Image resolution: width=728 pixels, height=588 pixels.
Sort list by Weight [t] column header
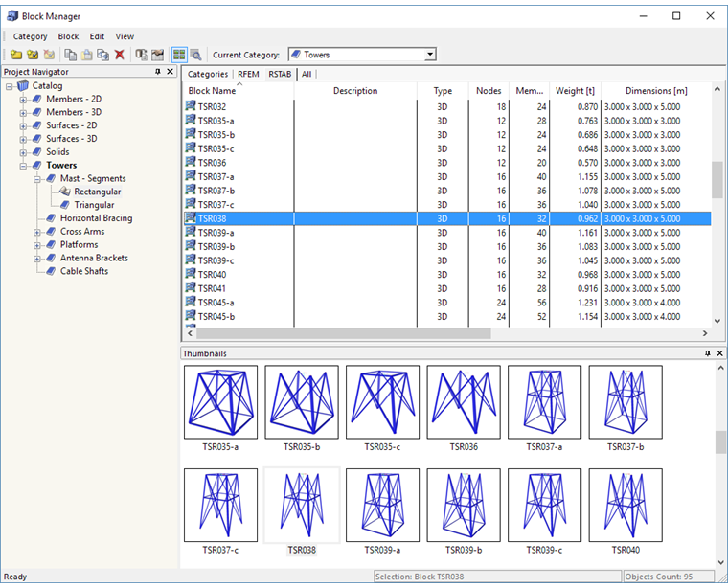point(575,91)
